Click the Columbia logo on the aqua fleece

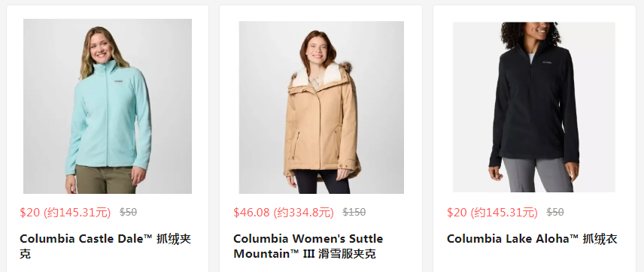point(119,81)
